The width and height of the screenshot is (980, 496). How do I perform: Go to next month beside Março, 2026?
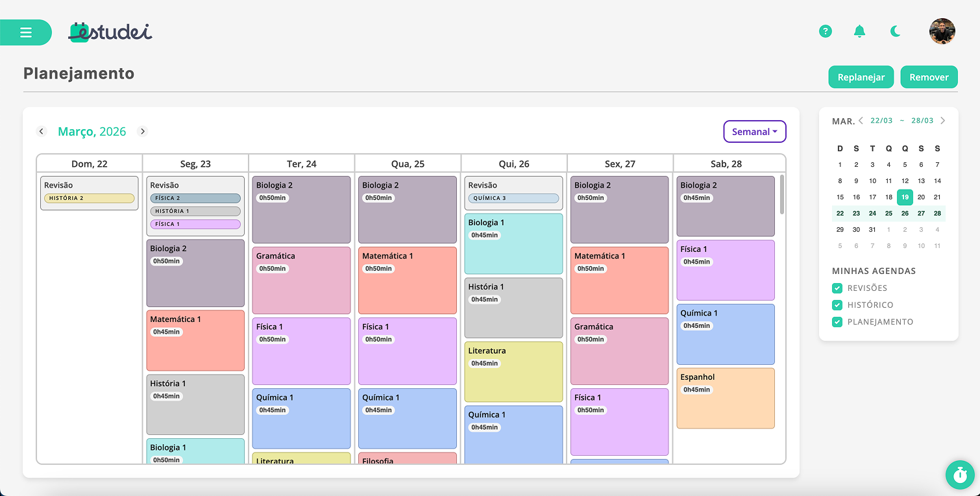pyautogui.click(x=143, y=131)
